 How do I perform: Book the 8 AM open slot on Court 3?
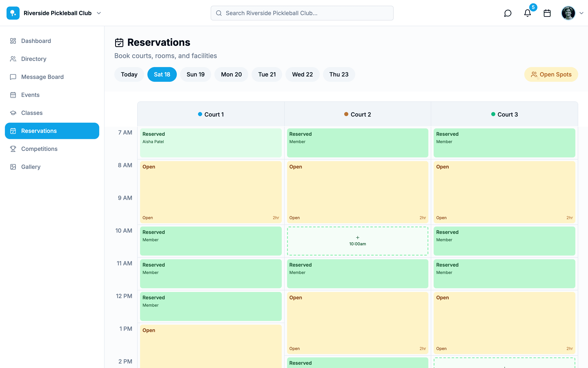(504, 192)
